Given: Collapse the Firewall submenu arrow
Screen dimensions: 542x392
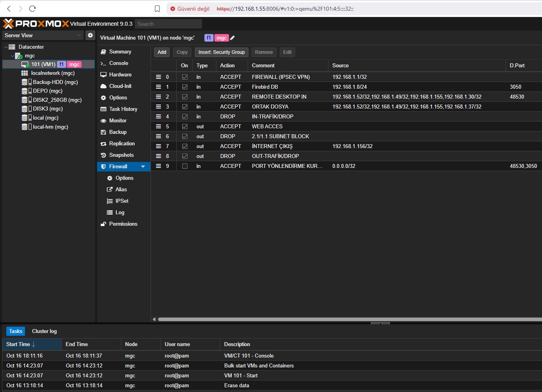Looking at the screenshot, I should (x=143, y=167).
